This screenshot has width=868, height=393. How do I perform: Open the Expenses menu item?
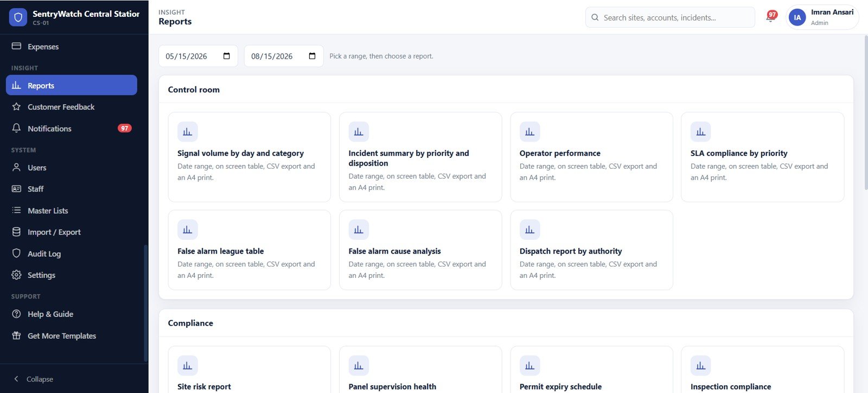coord(72,46)
